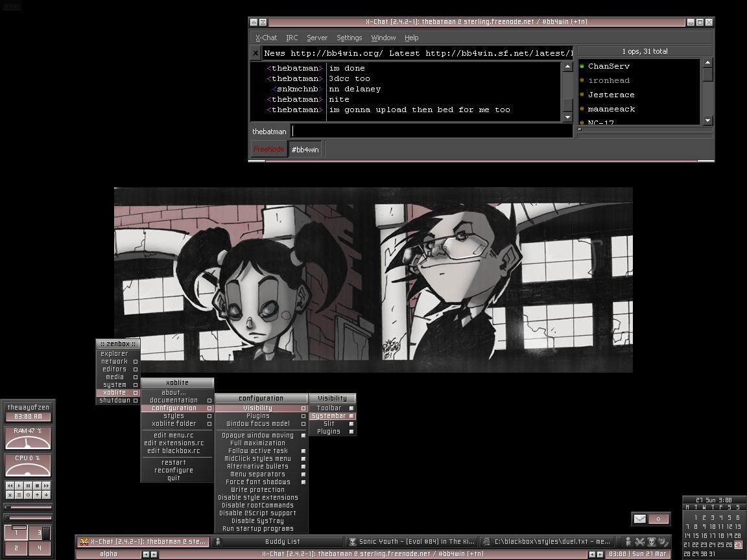The width and height of the screenshot is (747, 560).
Task: Open the mail envelope icon
Action: (640, 519)
